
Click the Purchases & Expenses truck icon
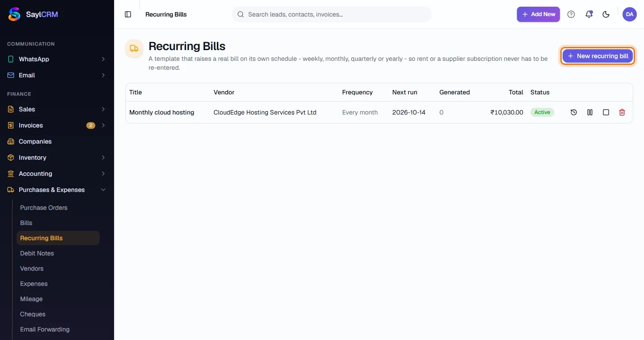(11, 190)
